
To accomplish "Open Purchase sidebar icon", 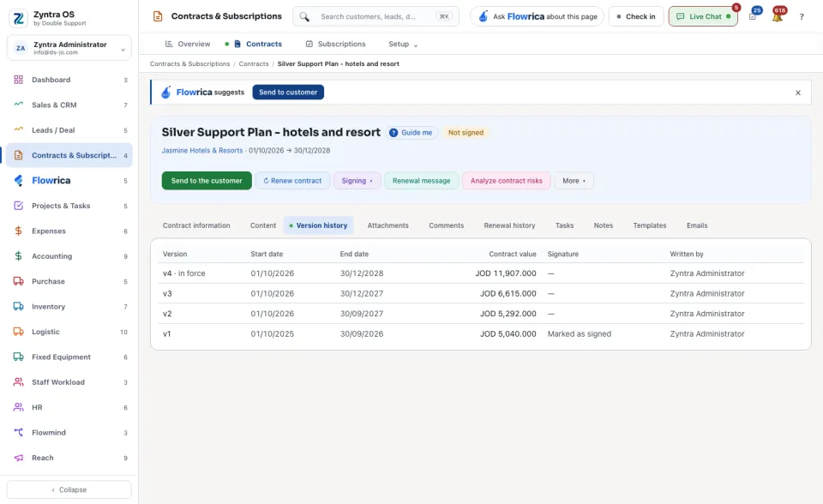I will 18,281.
